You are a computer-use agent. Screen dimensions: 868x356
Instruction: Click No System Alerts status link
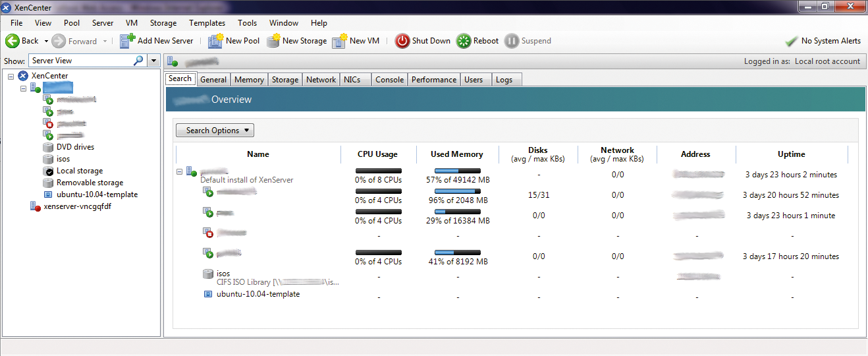pos(830,41)
